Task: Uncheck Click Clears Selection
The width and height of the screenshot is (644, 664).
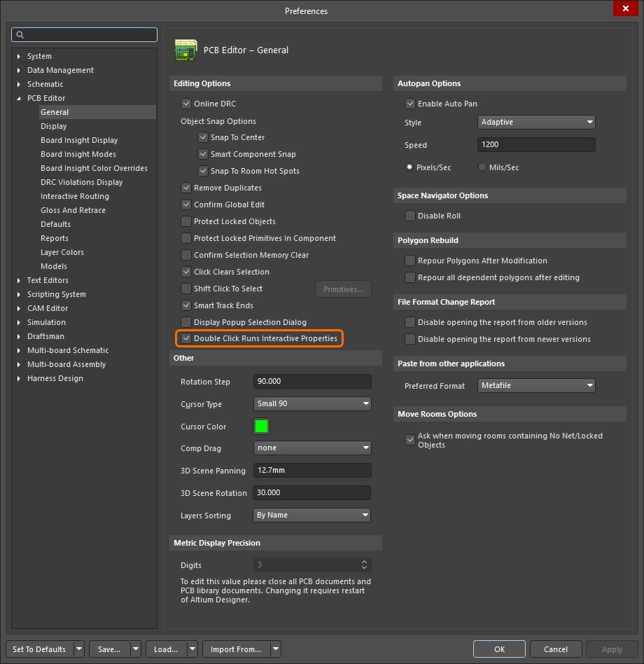Action: pos(186,272)
